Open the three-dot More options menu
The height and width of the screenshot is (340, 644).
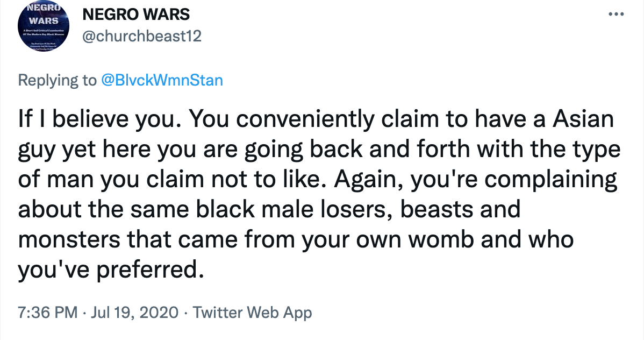click(x=616, y=15)
